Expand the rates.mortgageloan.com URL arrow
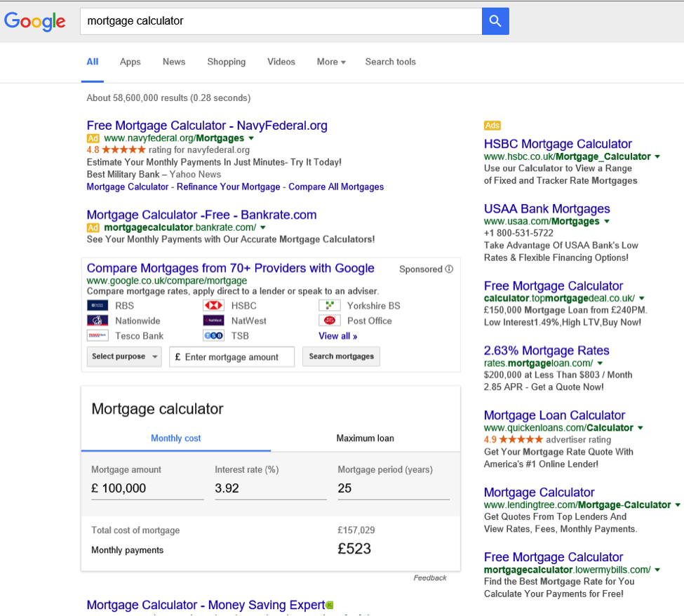 click(x=600, y=363)
